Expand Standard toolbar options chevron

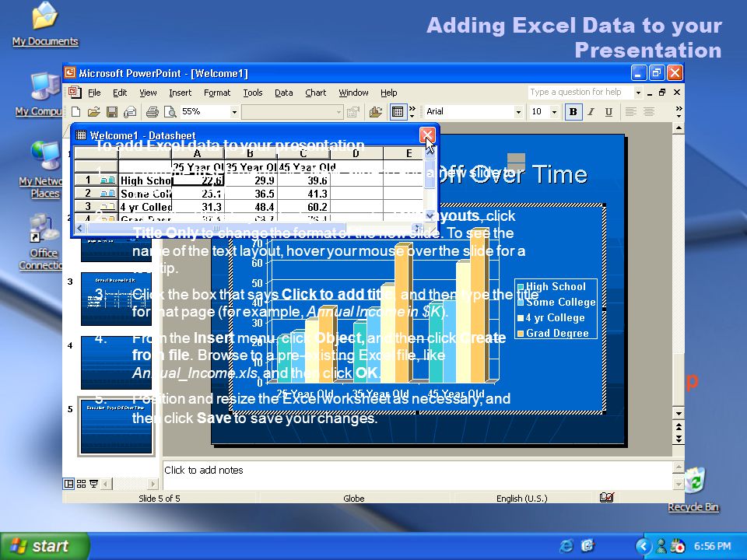[412, 112]
